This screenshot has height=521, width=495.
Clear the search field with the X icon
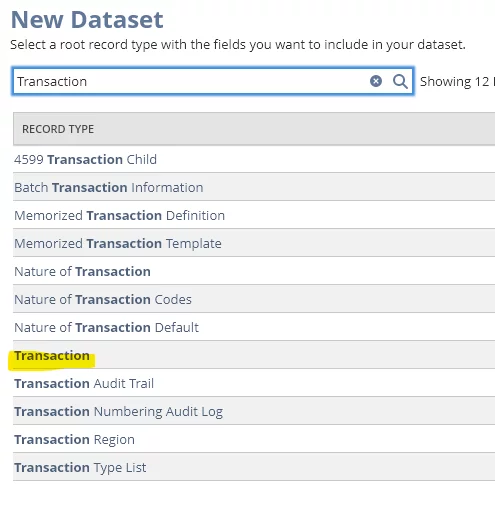pos(376,81)
